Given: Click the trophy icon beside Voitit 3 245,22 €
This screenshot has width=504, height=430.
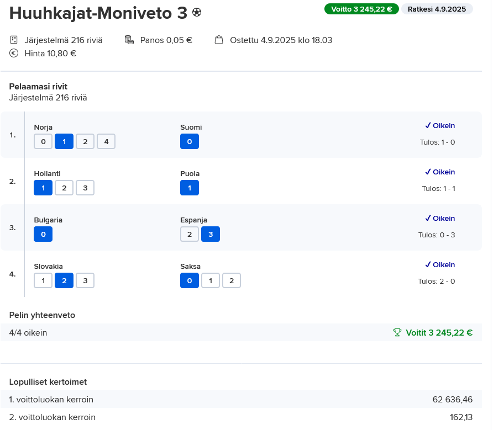Looking at the screenshot, I should tap(397, 332).
